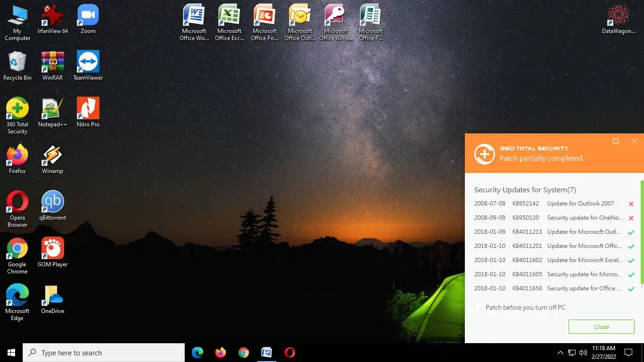Select the Microsoft Office PowerPoint shortcut
This screenshot has height=362, width=644.
coord(265,22)
